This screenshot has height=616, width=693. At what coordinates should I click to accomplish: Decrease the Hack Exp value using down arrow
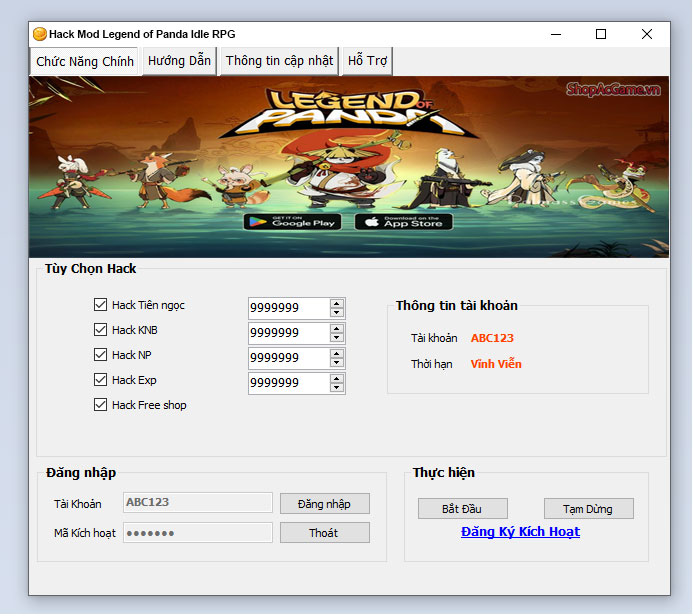[337, 388]
